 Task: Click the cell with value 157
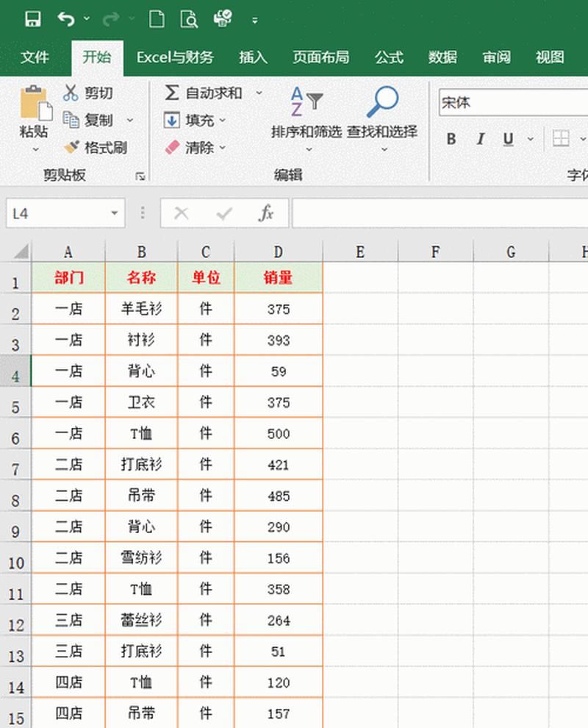point(279,713)
